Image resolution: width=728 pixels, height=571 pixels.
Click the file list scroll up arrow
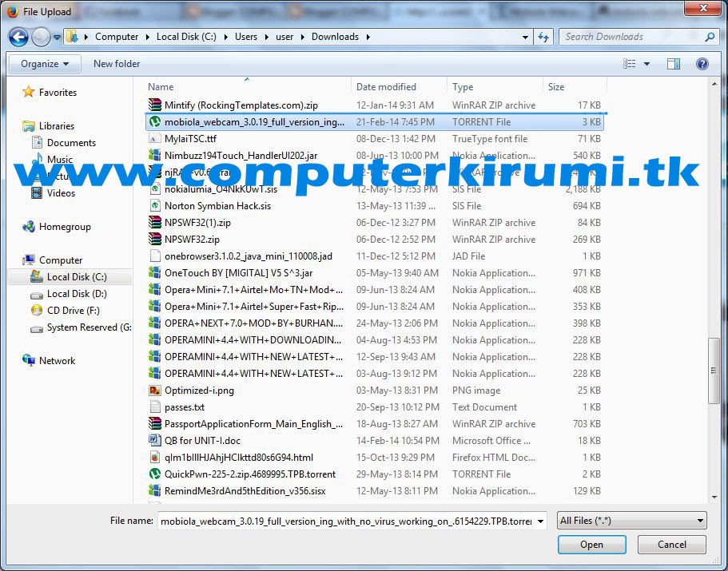(x=714, y=84)
